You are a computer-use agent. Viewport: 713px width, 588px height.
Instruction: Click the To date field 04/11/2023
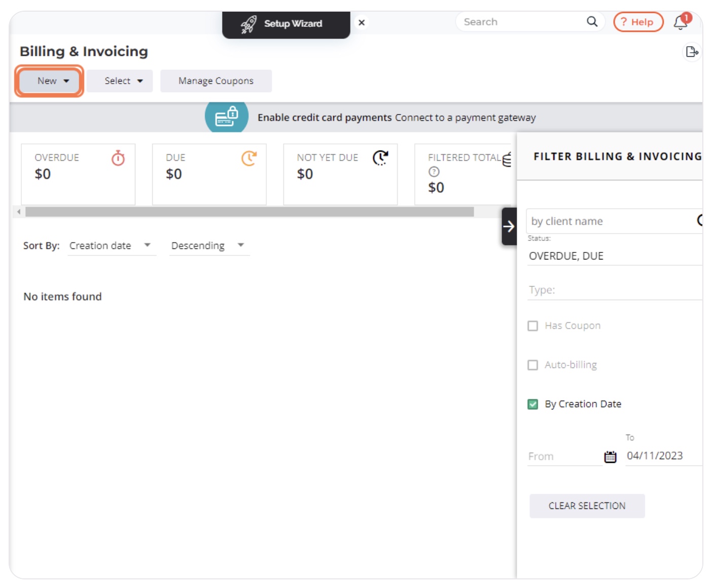tap(663, 456)
